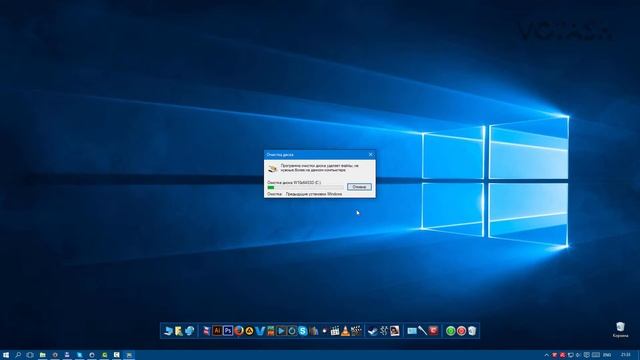Open the clock in the system tray
Image resolution: width=640 pixels, height=360 pixels.
(625, 355)
